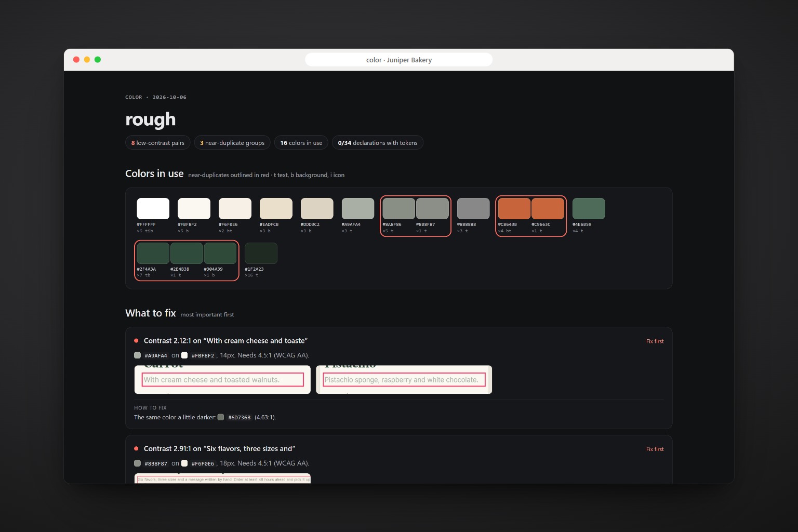Image resolution: width=798 pixels, height=532 pixels.
Task: Open the "3 near-duplicate groups" pill
Action: (x=232, y=143)
